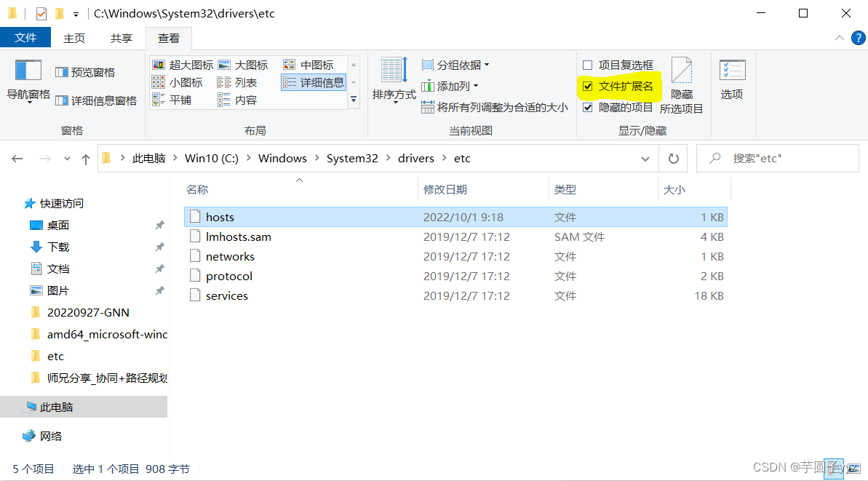Sort by Type (类型) column header
This screenshot has height=481, width=868.
pos(603,189)
